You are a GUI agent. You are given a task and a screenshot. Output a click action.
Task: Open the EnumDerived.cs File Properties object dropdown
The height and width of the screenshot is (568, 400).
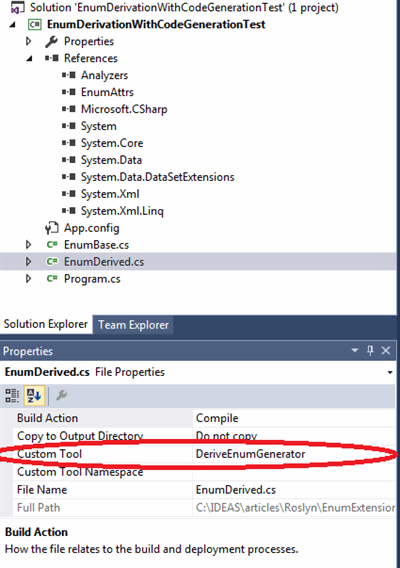point(390,372)
